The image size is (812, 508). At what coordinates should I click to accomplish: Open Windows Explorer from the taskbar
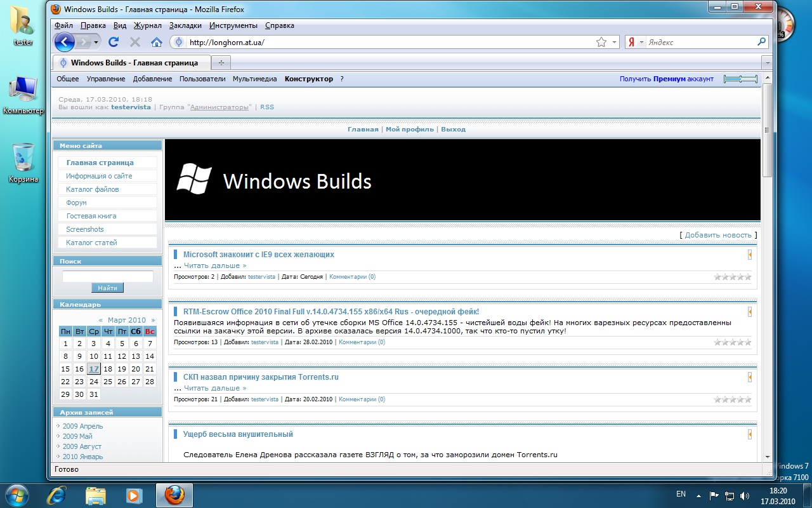click(95, 495)
